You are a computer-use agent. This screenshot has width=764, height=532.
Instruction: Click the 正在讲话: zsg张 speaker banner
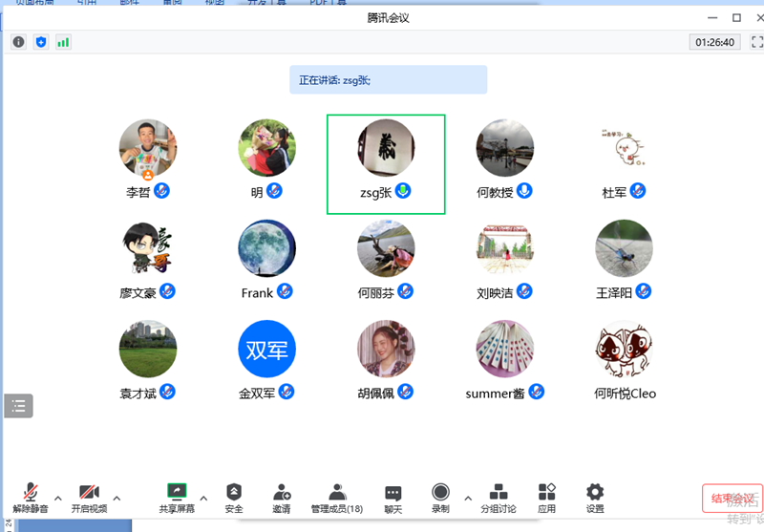389,80
